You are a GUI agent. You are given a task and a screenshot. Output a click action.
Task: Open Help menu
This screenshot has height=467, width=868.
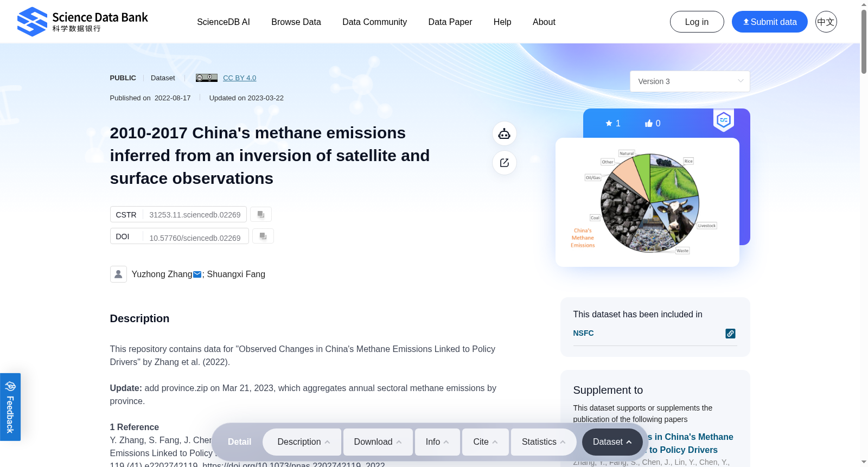click(x=502, y=22)
